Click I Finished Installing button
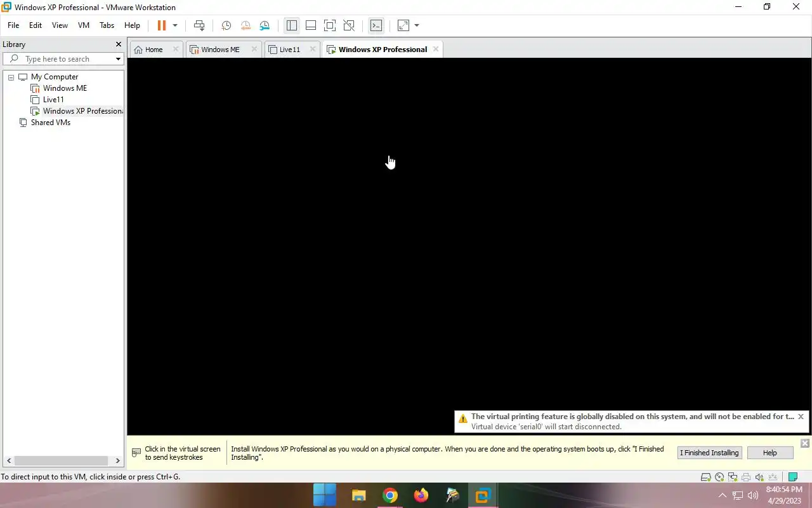The image size is (812, 508). (x=709, y=453)
